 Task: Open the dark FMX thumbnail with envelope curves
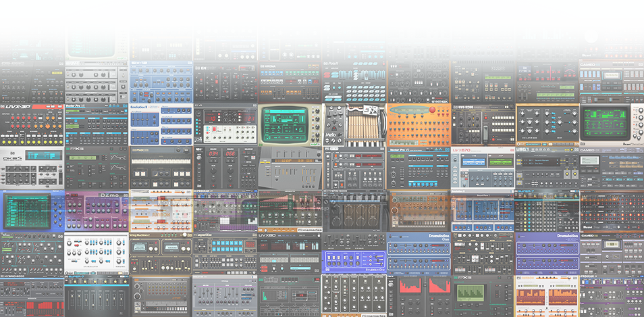click(x=97, y=168)
